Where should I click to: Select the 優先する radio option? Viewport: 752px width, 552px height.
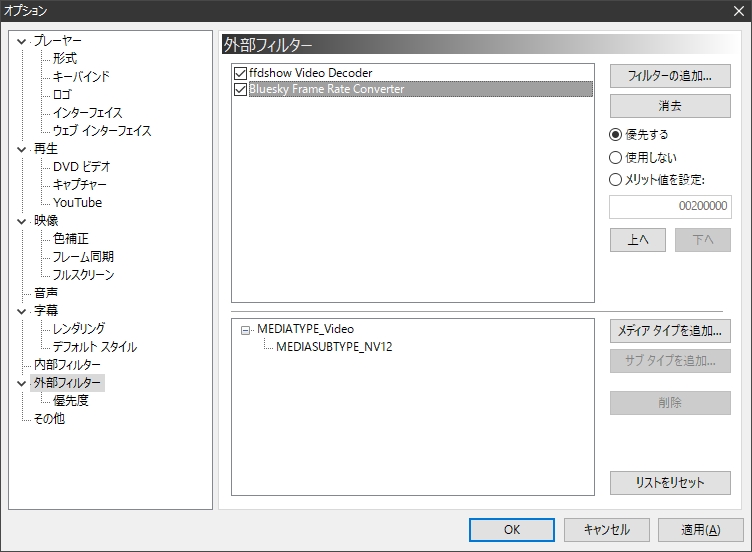pos(615,134)
